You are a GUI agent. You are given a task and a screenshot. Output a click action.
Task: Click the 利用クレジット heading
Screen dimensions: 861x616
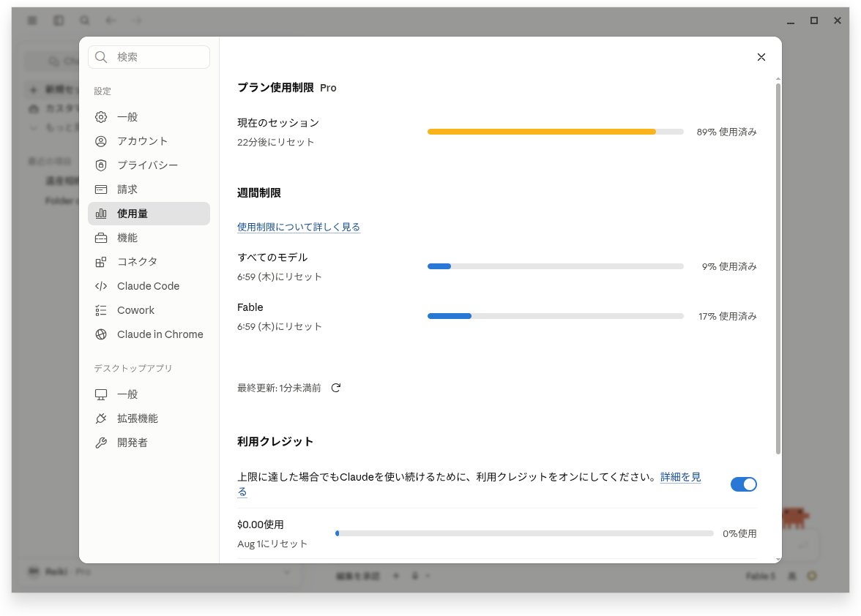tap(275, 442)
